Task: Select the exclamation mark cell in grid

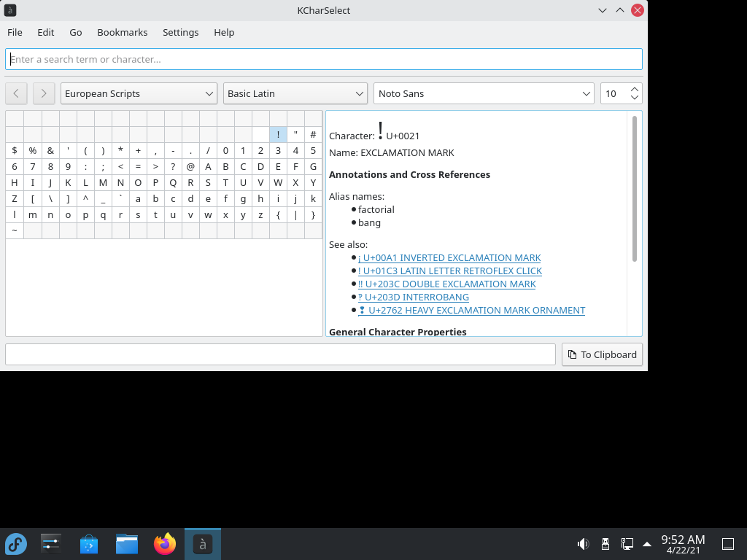Action: [278, 135]
